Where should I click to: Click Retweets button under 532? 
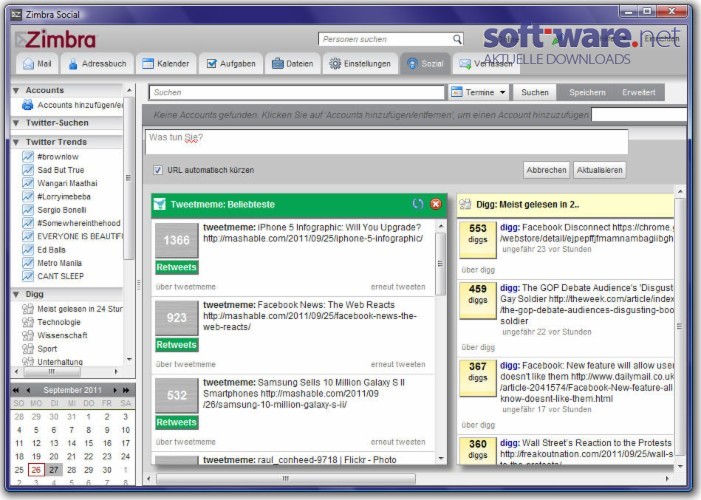pyautogui.click(x=177, y=422)
